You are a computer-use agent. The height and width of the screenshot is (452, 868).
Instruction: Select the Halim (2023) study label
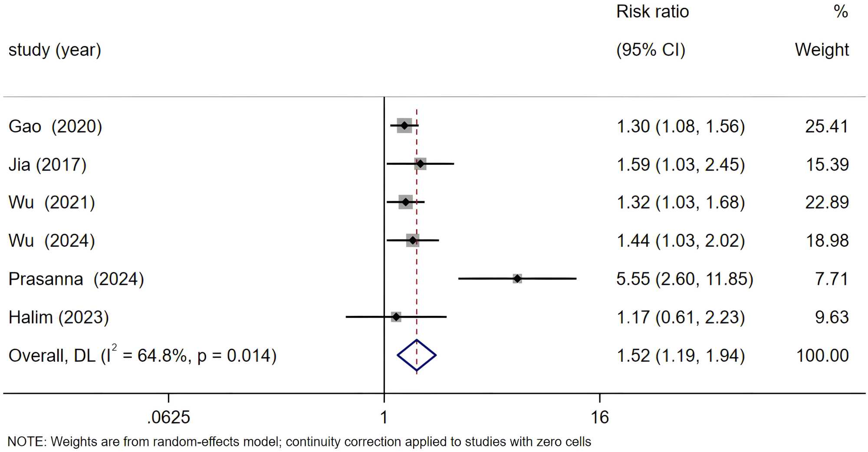point(59,317)
